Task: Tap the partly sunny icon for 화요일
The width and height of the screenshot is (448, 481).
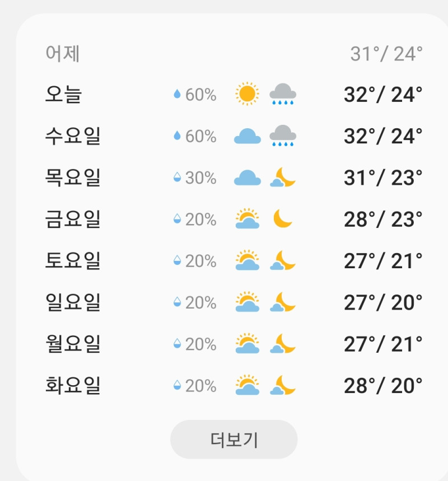Action: [x=248, y=385]
